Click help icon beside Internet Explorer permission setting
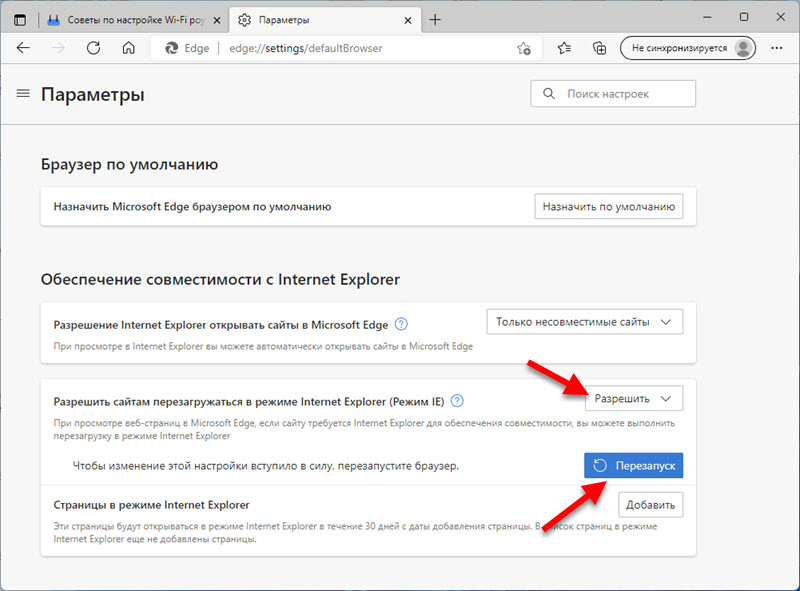 click(x=402, y=323)
